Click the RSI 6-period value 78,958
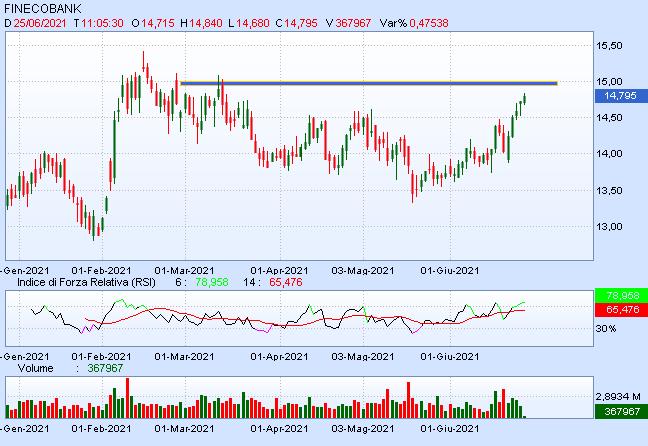The width and height of the screenshot is (648, 446). 212,282
